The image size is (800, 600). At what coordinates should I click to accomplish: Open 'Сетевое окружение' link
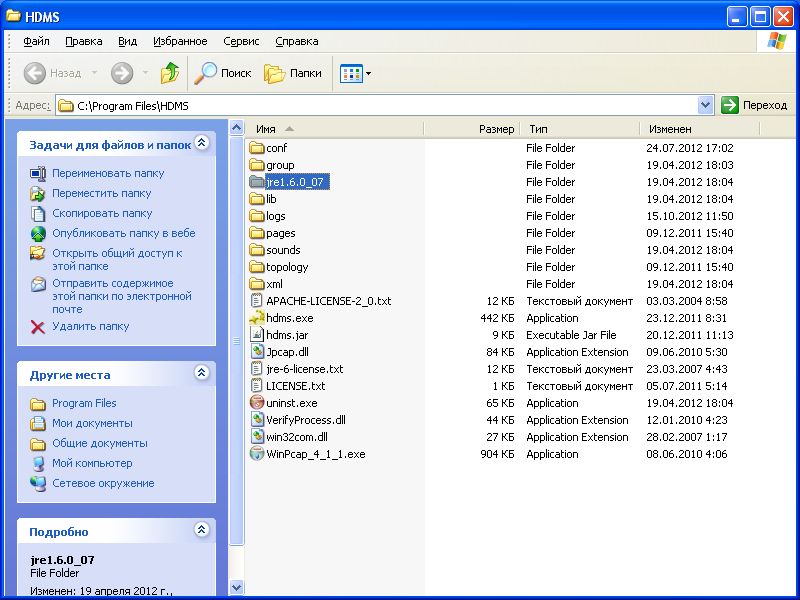click(x=103, y=483)
